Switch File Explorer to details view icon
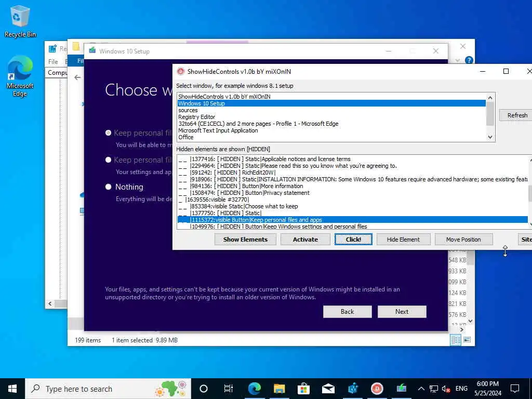The height and width of the screenshot is (399, 532). pyautogui.click(x=455, y=340)
